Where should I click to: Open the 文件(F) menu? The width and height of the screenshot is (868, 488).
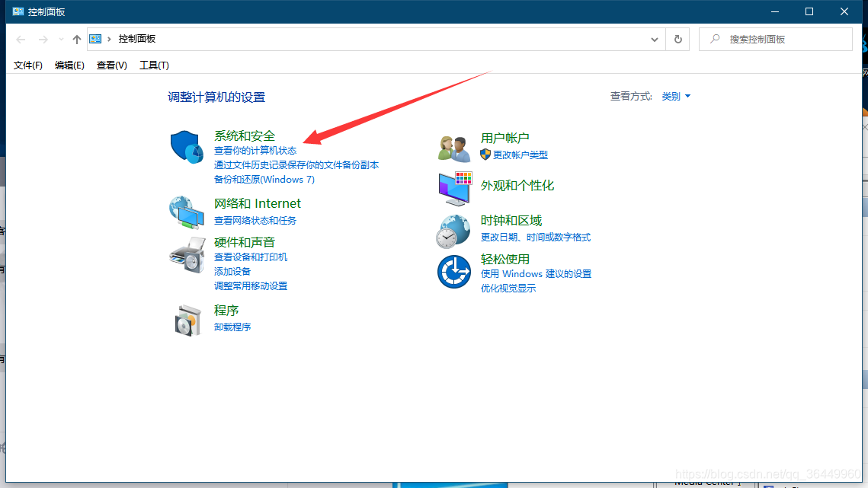coord(27,65)
